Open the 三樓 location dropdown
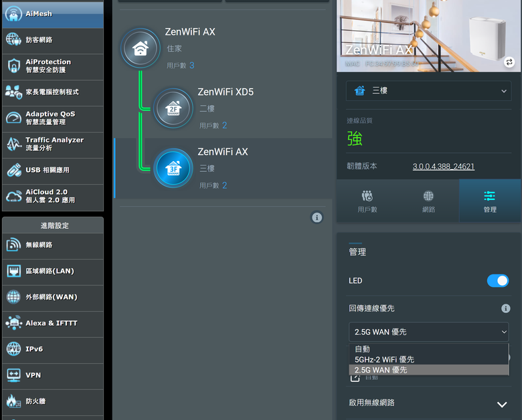The image size is (522, 420). (428, 90)
